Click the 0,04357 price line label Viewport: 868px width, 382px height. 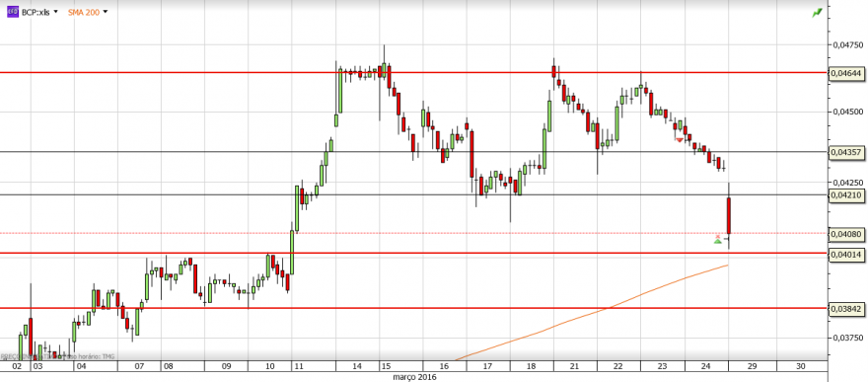tap(846, 151)
